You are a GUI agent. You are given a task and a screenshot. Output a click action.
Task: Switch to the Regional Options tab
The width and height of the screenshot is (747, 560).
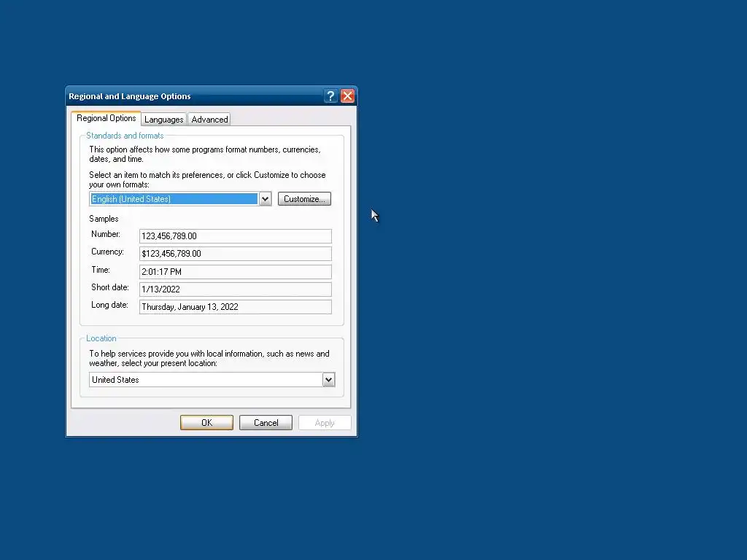click(x=107, y=118)
